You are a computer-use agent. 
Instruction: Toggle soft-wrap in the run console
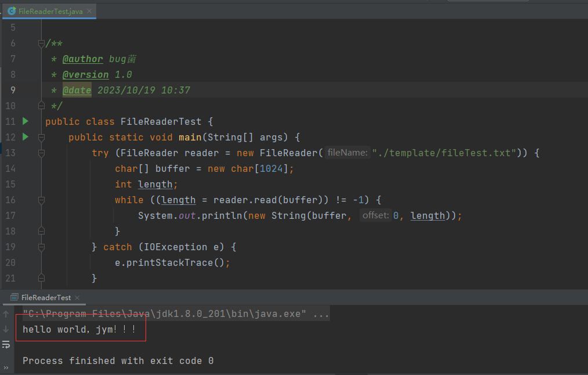pyautogui.click(x=6, y=345)
